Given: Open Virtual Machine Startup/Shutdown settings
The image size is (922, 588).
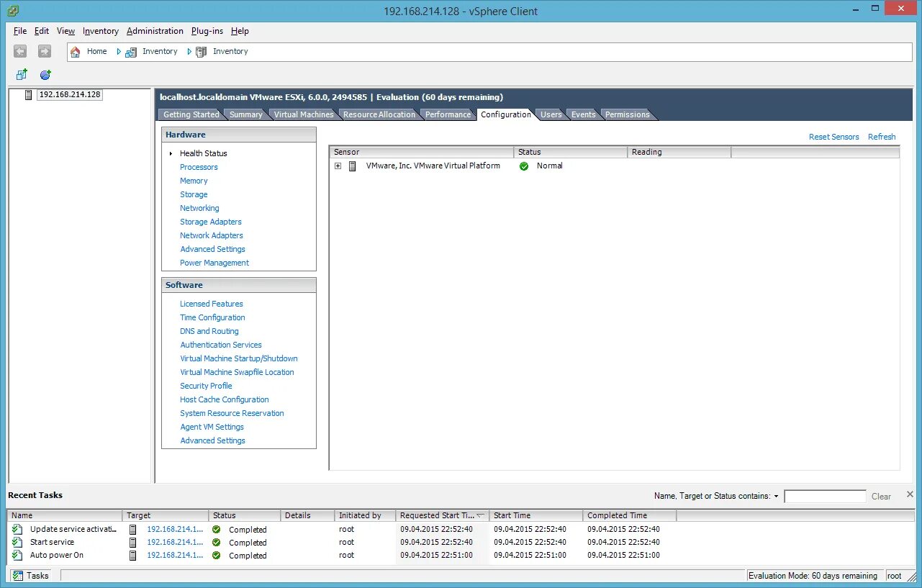Looking at the screenshot, I should tap(239, 358).
